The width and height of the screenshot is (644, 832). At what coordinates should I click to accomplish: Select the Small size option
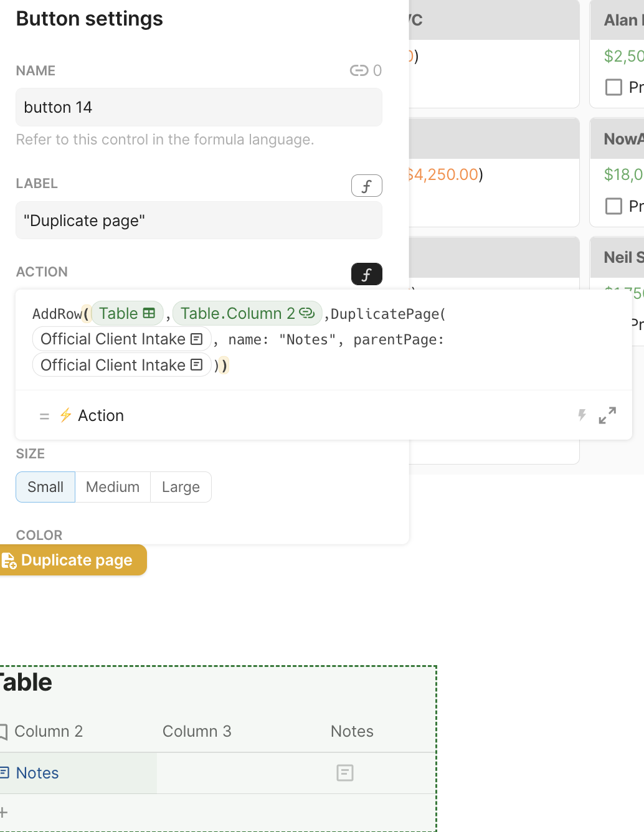(45, 487)
